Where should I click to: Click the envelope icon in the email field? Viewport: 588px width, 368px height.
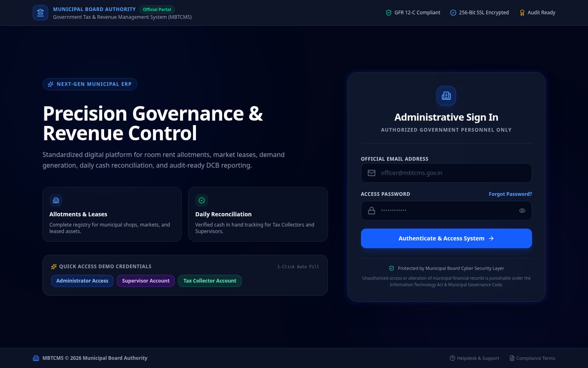(x=372, y=173)
